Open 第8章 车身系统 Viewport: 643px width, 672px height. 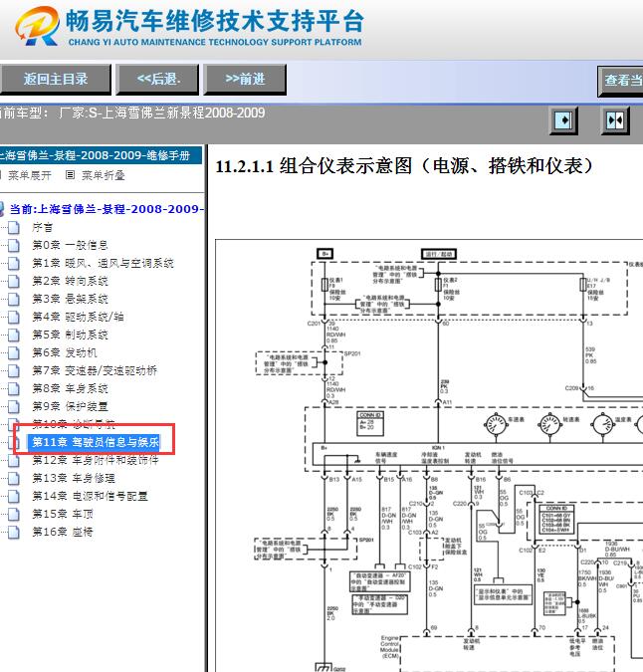[70, 388]
